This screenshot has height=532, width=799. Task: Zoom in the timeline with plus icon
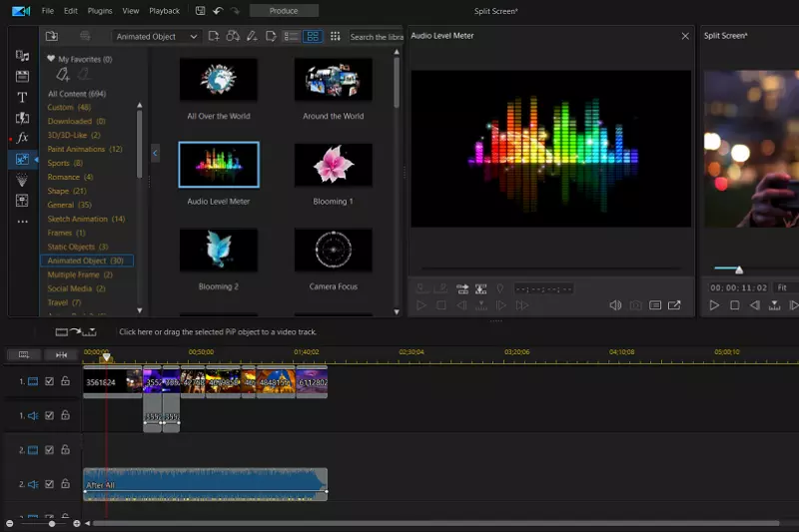pos(77,523)
